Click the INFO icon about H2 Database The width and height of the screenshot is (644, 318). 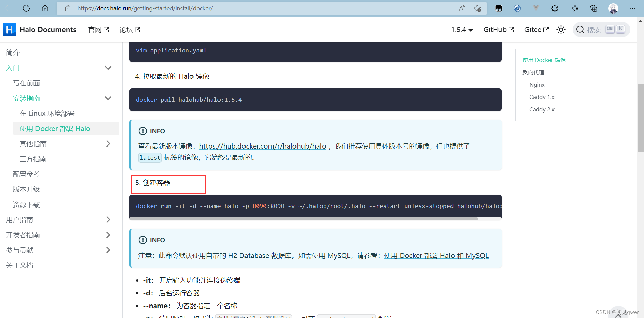(143, 240)
